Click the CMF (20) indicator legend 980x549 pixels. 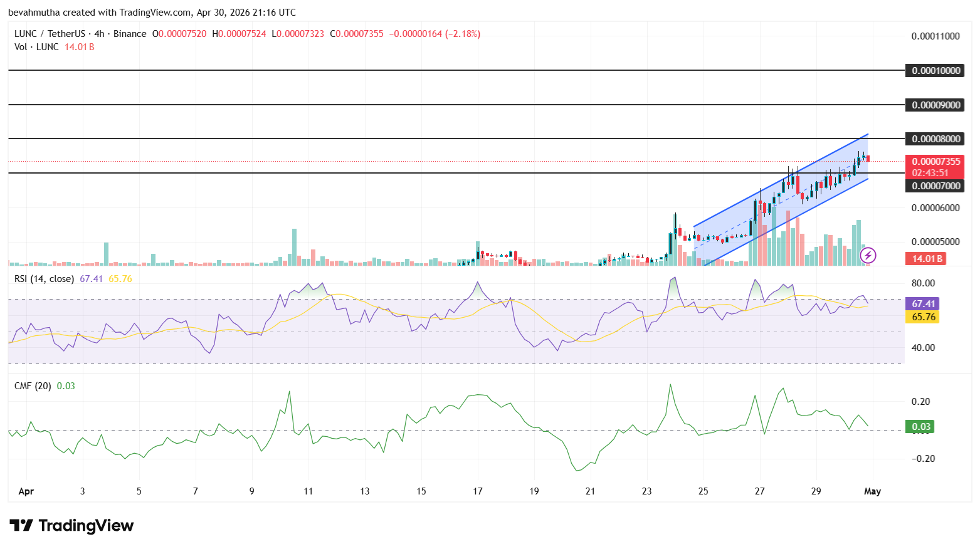(33, 386)
